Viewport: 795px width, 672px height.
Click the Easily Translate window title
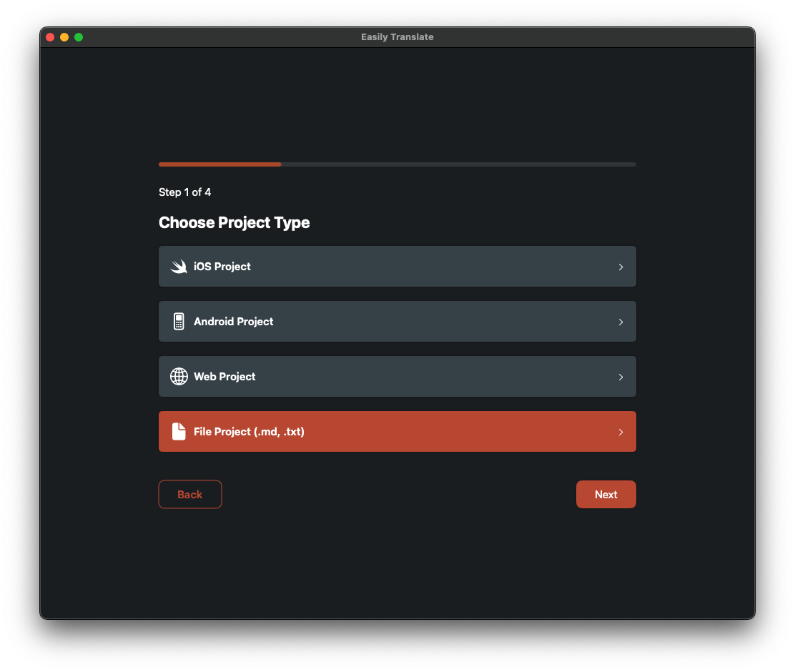pyautogui.click(x=397, y=37)
